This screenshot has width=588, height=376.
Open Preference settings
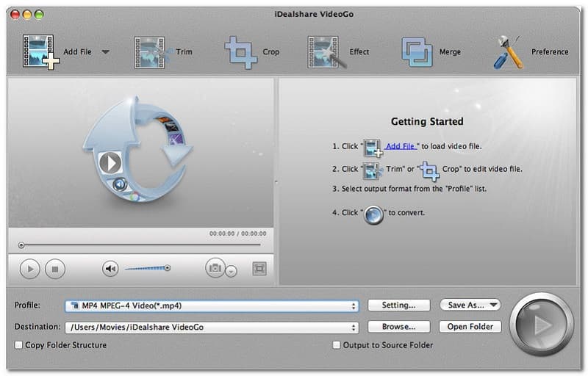coord(508,52)
